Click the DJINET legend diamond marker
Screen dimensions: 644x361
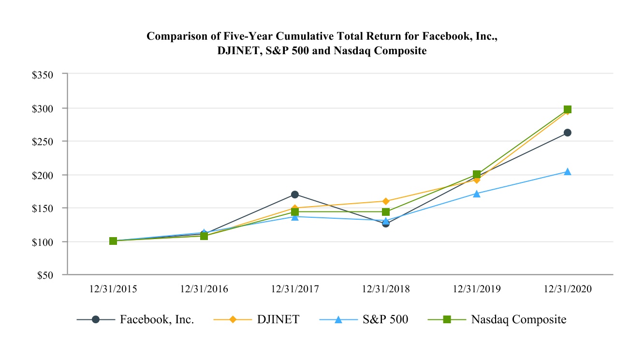[233, 320]
